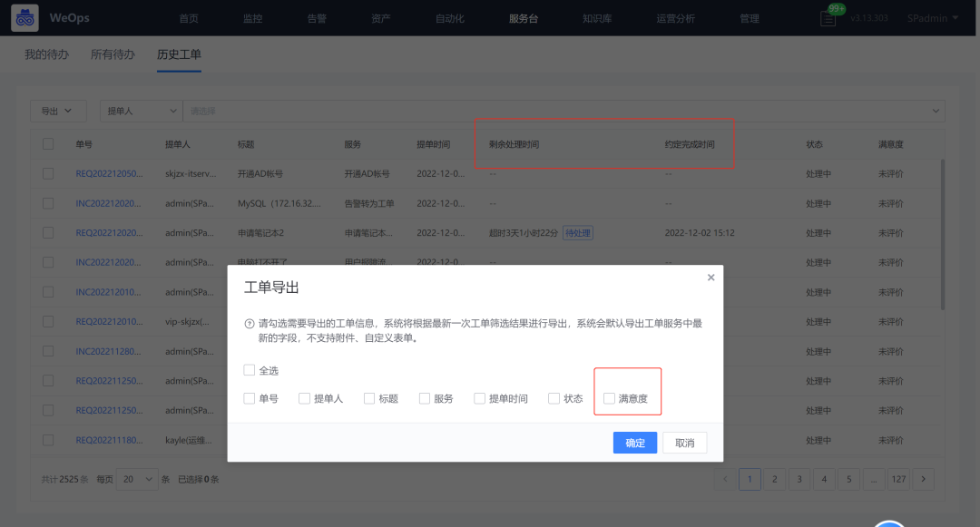
Task: Open the 知识库 menu item
Action: coord(597,19)
